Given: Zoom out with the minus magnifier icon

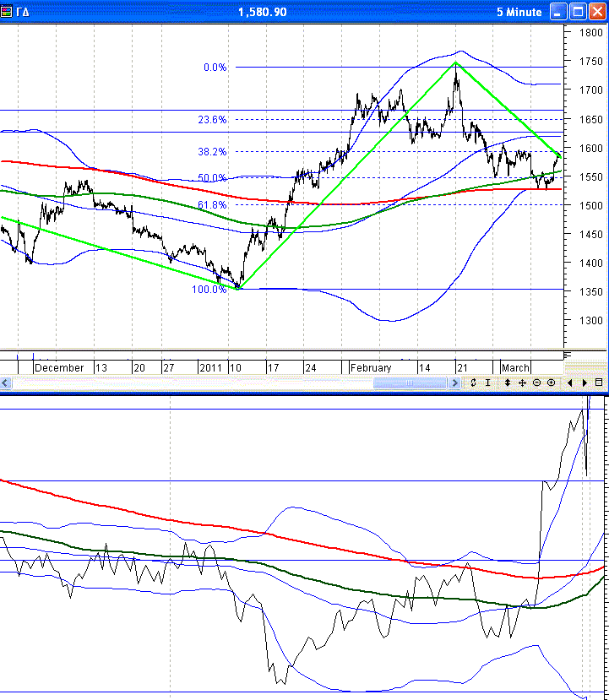Looking at the screenshot, I should click(536, 383).
